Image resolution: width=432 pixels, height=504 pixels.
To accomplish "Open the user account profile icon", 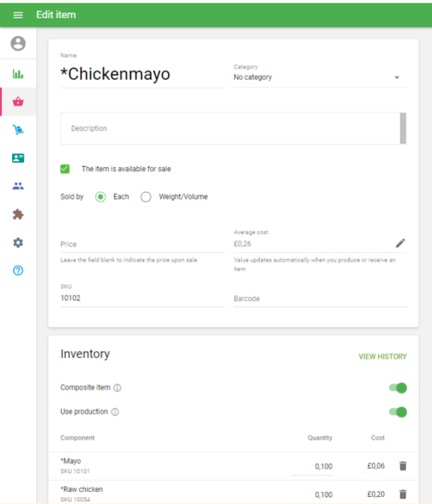I will coord(18,44).
